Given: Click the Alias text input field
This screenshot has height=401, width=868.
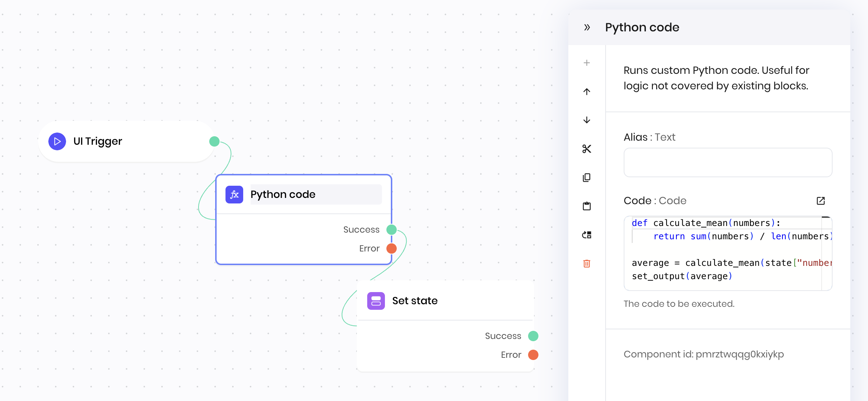Looking at the screenshot, I should coord(728,162).
